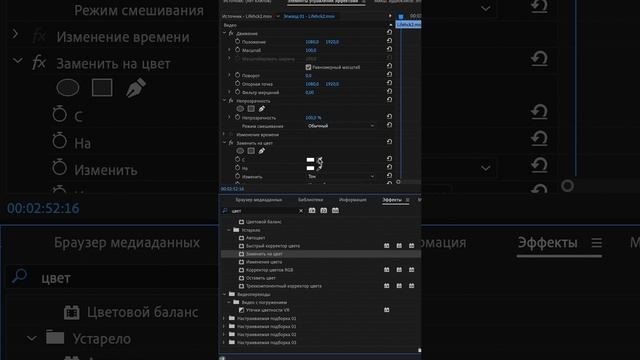
Task: Reset the Режим смешивания parameter
Action: pos(389,125)
